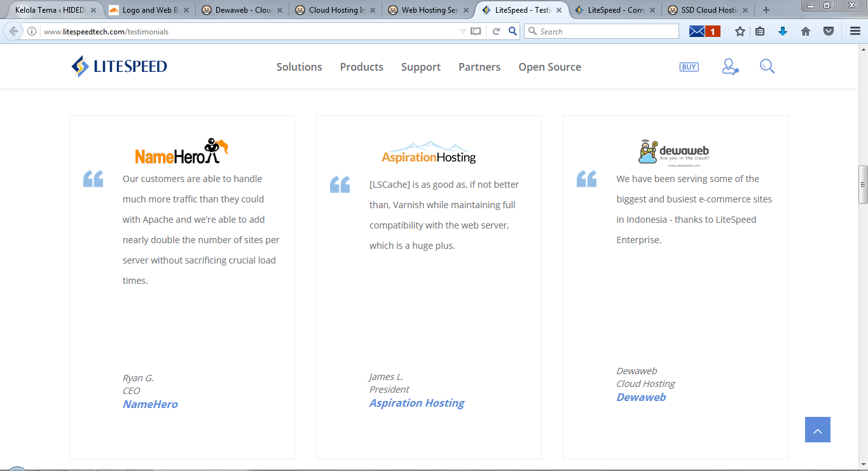Open the Open Source menu
This screenshot has height=471, width=868.
(x=550, y=67)
